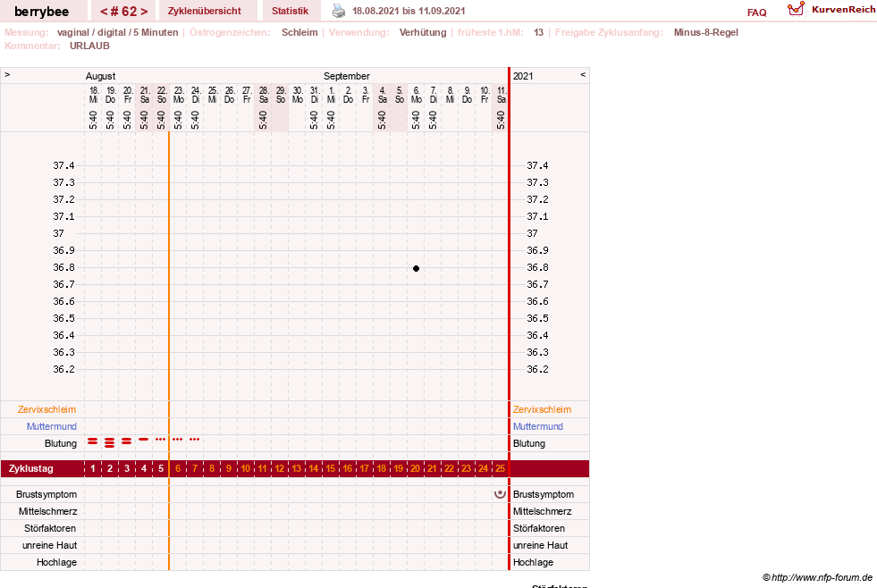Screen dimensions: 877x588
Task: Go to next cycle with right arrow
Action: click(144, 12)
